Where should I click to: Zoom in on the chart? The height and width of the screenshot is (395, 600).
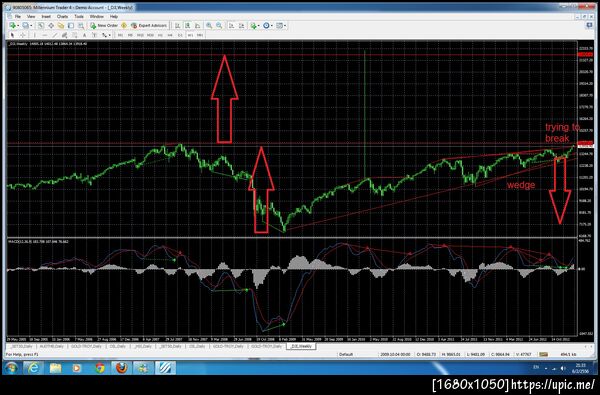click(x=209, y=26)
